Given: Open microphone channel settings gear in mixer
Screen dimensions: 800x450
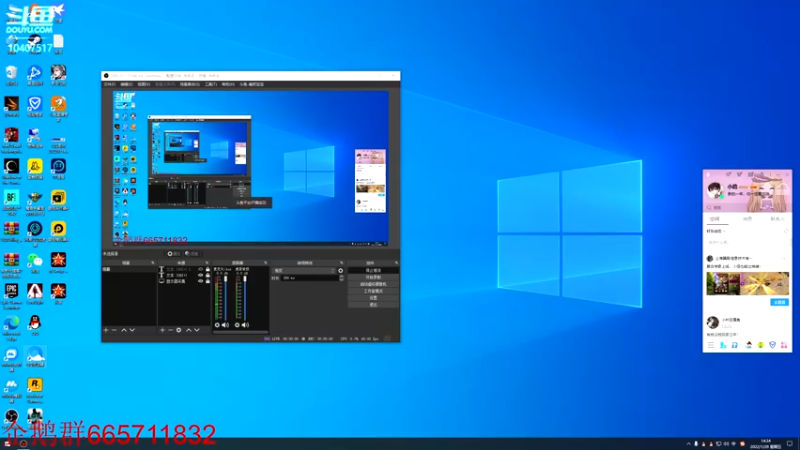Looking at the screenshot, I should click(x=217, y=324).
